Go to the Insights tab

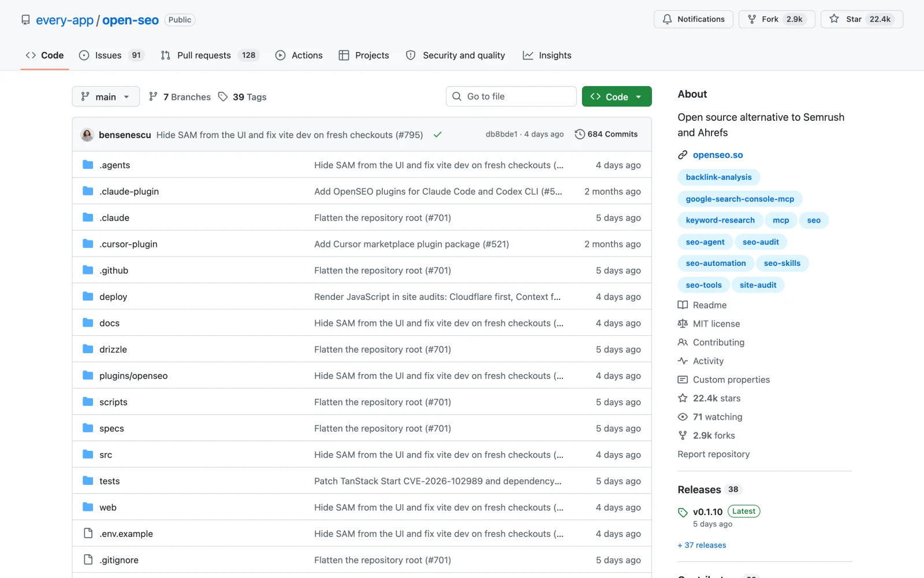pyautogui.click(x=547, y=55)
